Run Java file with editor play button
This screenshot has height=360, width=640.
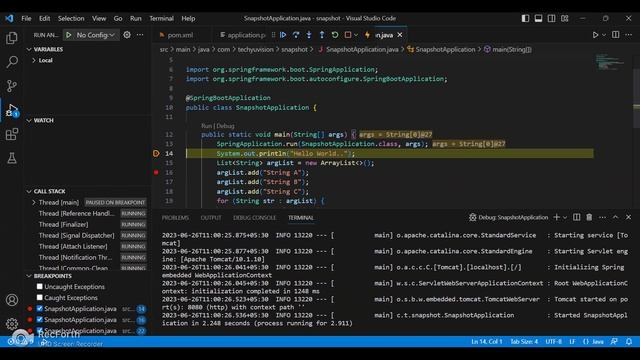(x=595, y=35)
